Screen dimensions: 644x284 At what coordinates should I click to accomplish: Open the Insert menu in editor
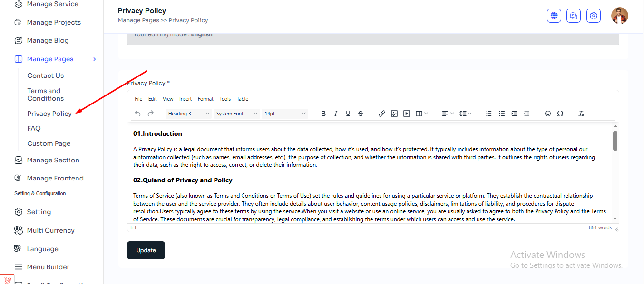pyautogui.click(x=185, y=99)
